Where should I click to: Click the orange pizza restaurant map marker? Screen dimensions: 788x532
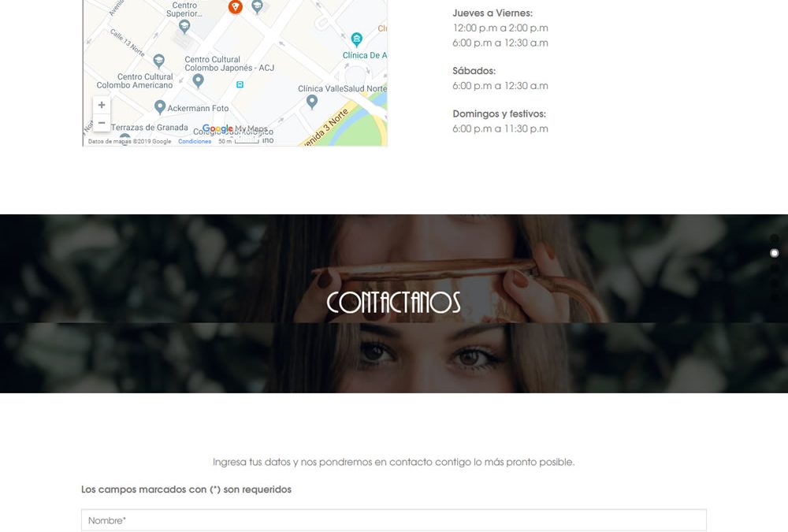point(235,6)
